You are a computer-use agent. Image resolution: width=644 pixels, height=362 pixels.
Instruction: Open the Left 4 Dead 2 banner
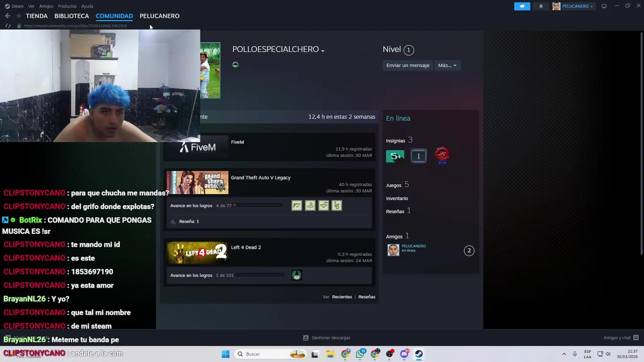(197, 252)
